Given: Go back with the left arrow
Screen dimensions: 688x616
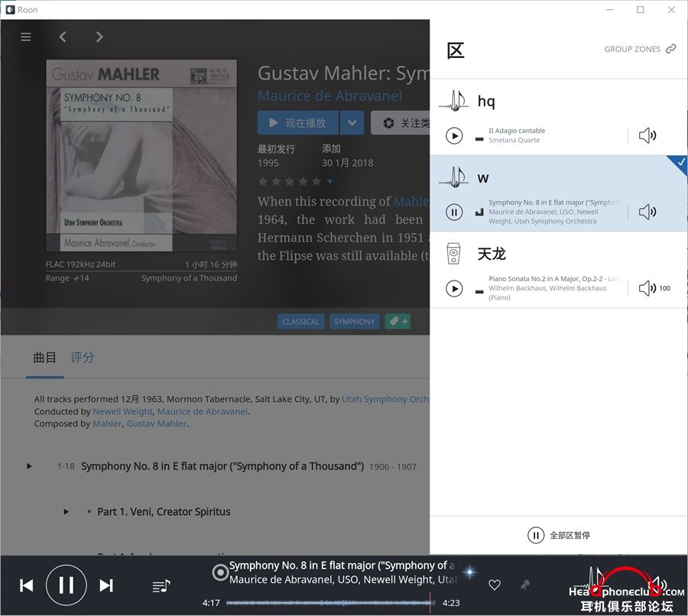Looking at the screenshot, I should click(x=63, y=37).
